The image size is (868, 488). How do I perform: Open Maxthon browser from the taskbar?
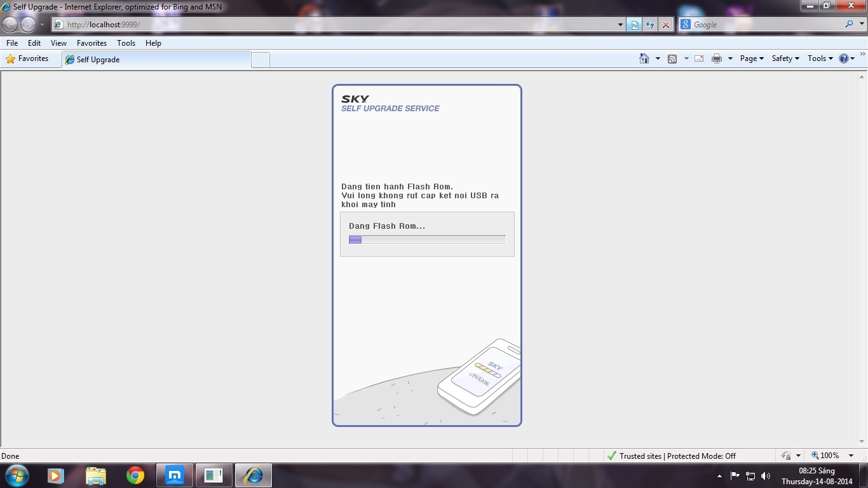coord(174,475)
